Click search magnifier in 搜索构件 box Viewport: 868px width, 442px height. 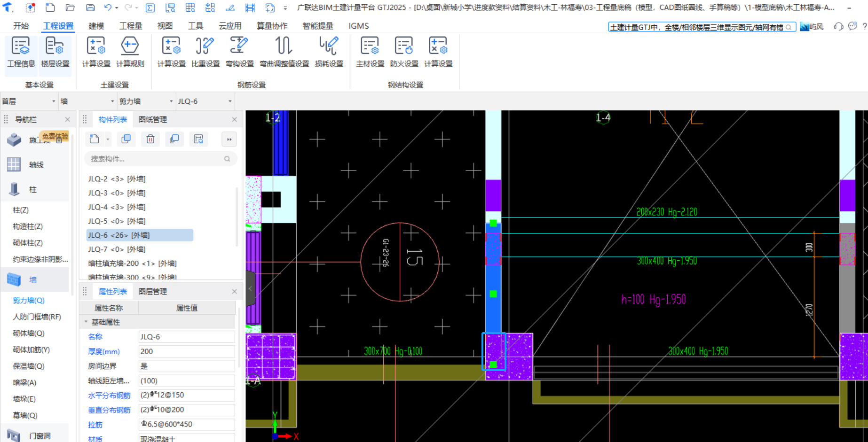pyautogui.click(x=227, y=159)
